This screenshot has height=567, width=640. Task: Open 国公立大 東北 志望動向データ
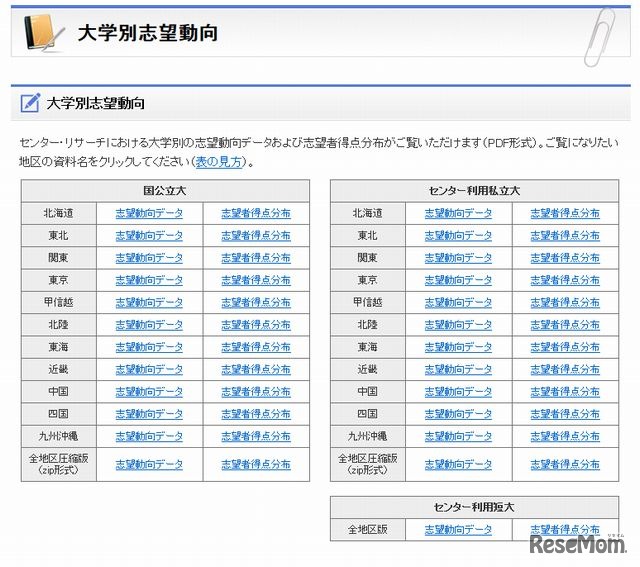(x=149, y=236)
